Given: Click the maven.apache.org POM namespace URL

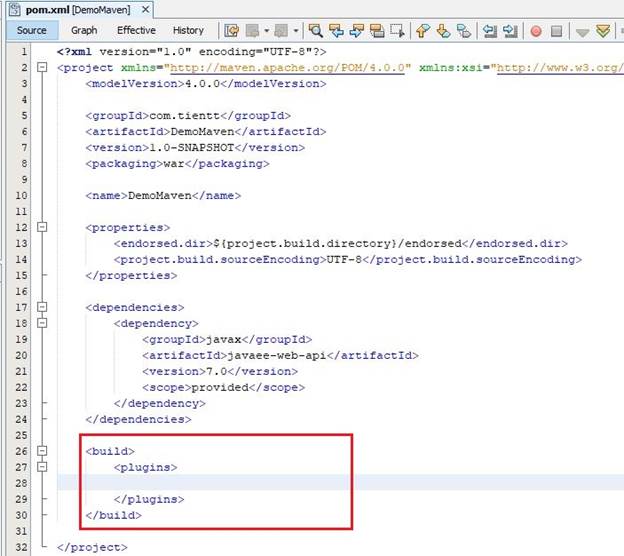Looking at the screenshot, I should tap(287, 68).
